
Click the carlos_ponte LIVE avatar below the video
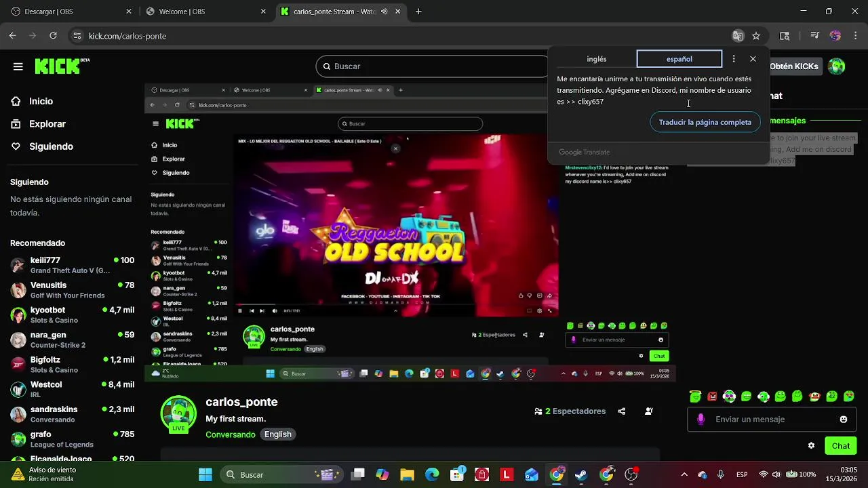click(178, 414)
